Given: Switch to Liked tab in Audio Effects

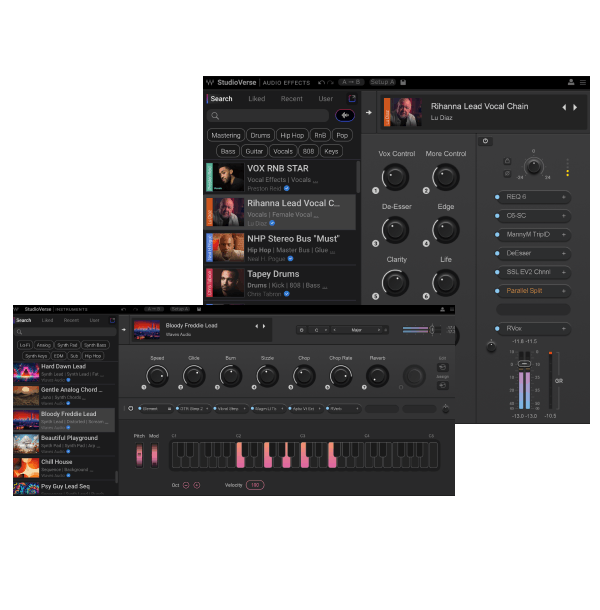Looking at the screenshot, I should click(x=257, y=99).
